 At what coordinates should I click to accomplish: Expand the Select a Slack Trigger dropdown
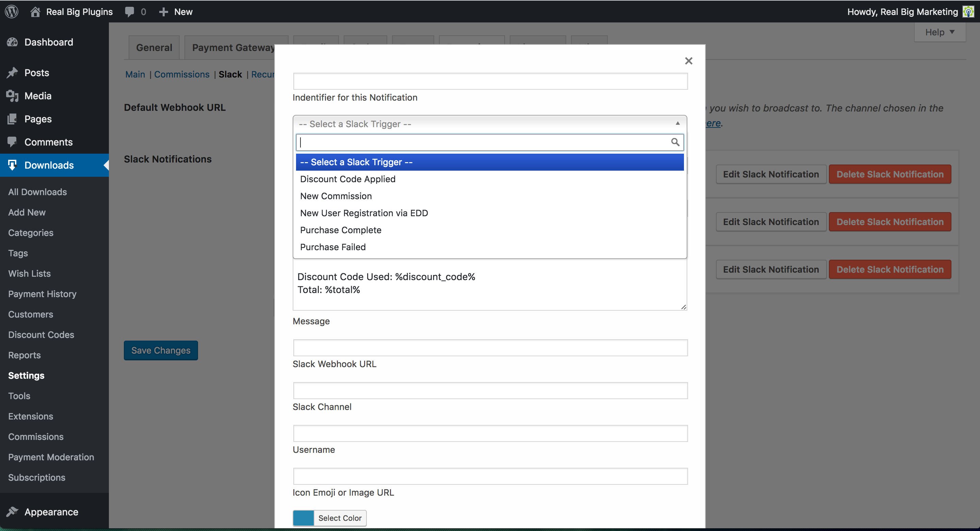pos(489,124)
